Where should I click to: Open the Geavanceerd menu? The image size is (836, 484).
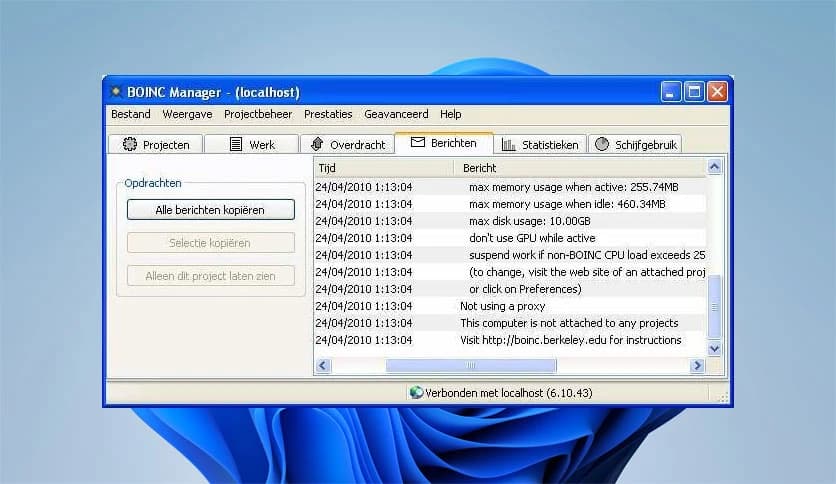point(396,114)
